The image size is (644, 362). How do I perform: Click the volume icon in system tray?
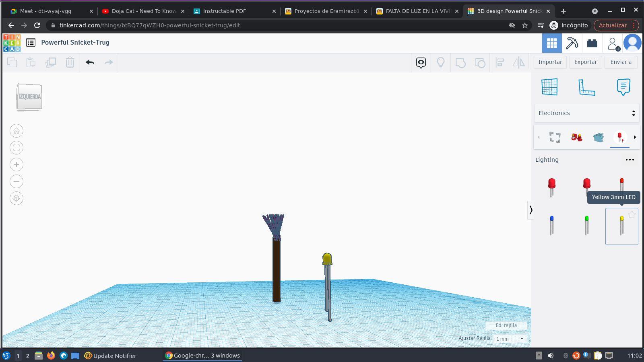(551, 356)
